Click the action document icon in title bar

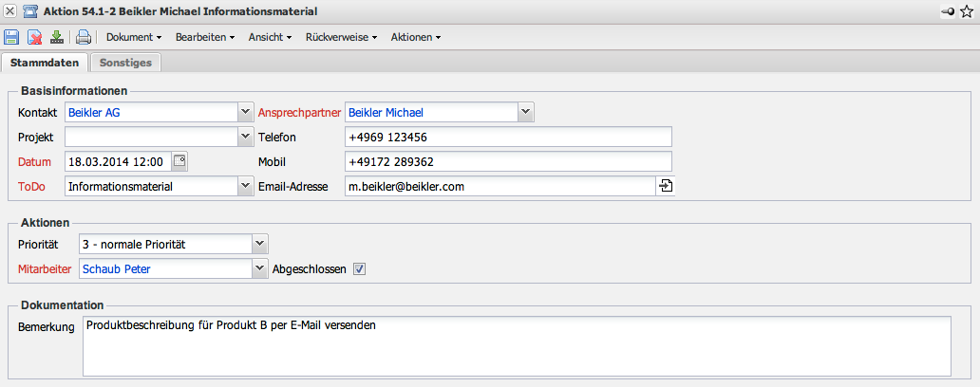30,11
